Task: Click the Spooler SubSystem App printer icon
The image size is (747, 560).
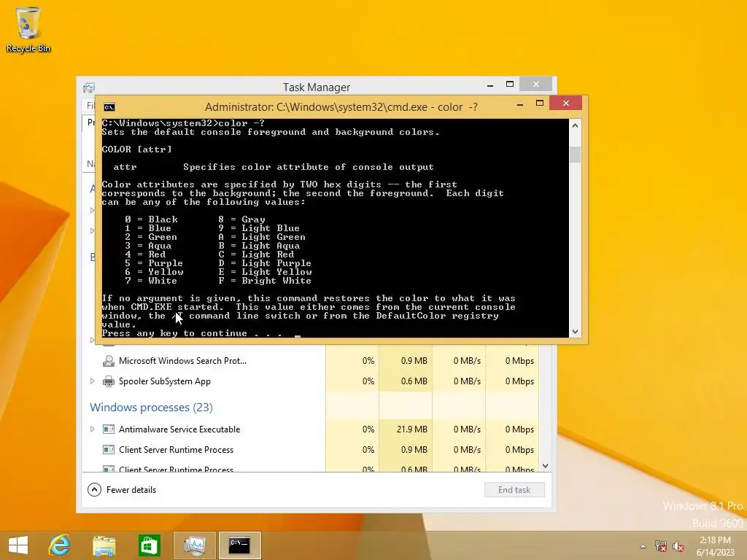Action: [109, 381]
